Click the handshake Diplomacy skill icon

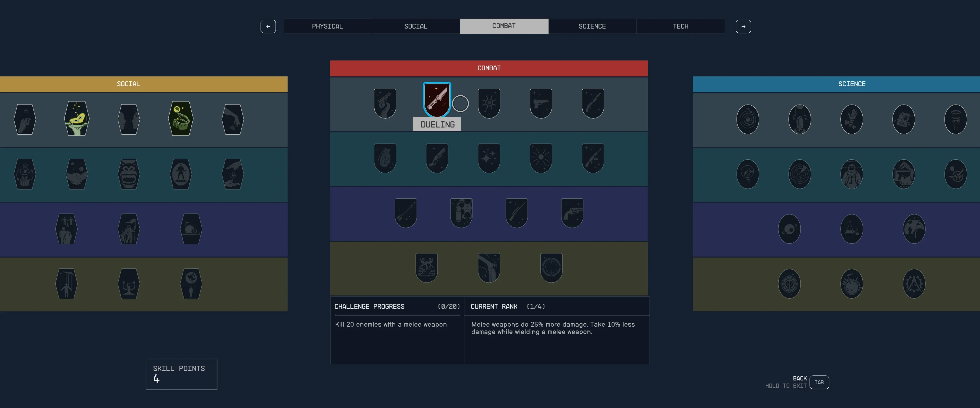[x=77, y=174]
